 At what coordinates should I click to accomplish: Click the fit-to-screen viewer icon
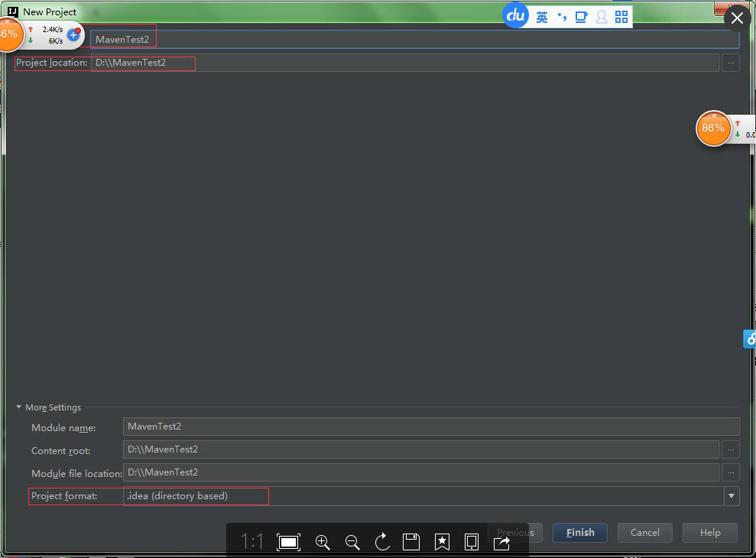coord(288,542)
